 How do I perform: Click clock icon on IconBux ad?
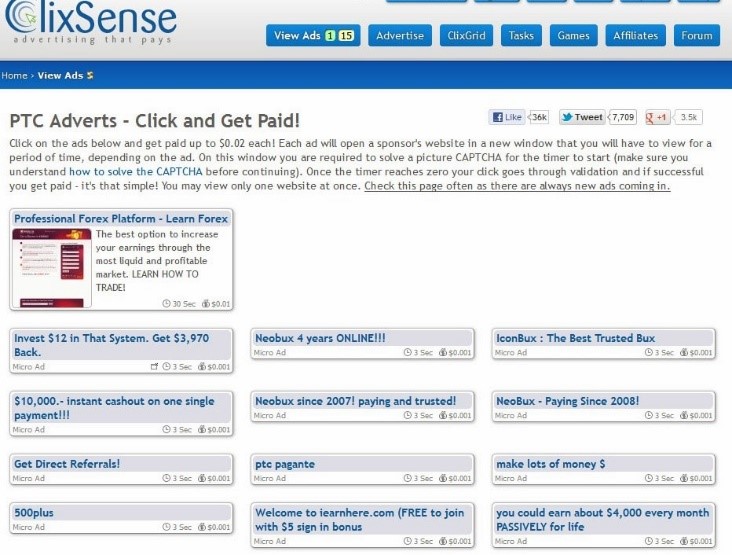(649, 353)
